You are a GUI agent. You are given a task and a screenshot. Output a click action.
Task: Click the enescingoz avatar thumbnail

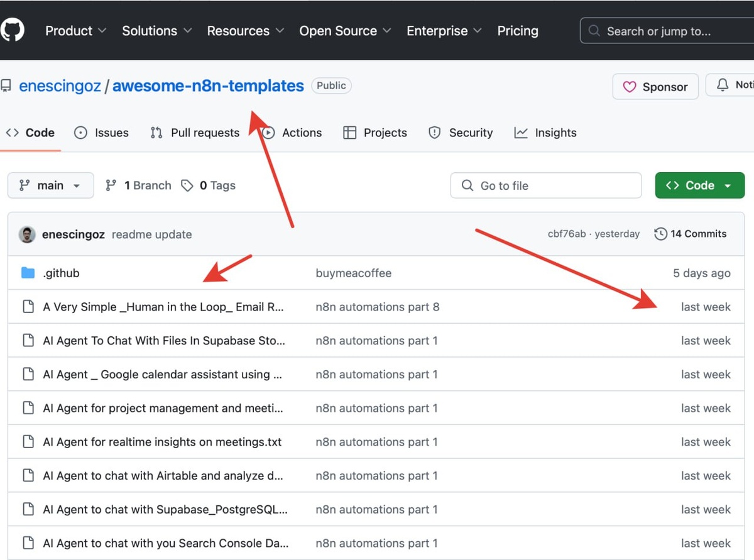[x=27, y=234]
